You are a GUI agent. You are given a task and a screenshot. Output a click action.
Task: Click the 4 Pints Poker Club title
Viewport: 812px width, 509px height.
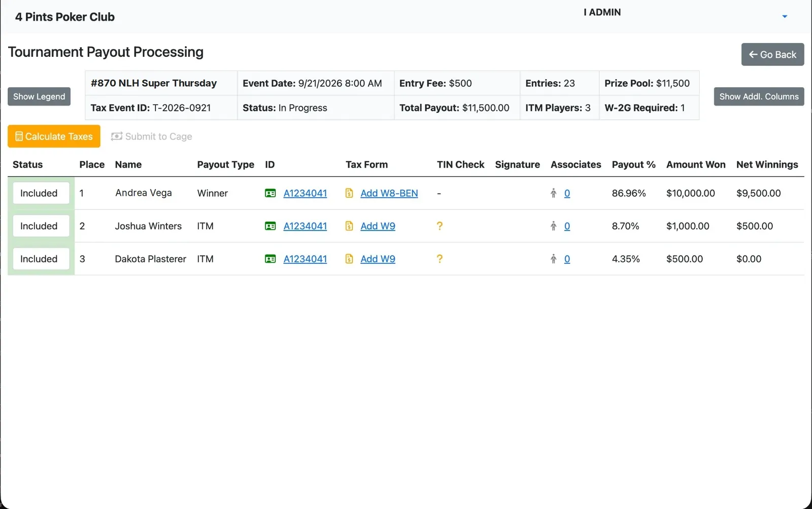pyautogui.click(x=65, y=17)
